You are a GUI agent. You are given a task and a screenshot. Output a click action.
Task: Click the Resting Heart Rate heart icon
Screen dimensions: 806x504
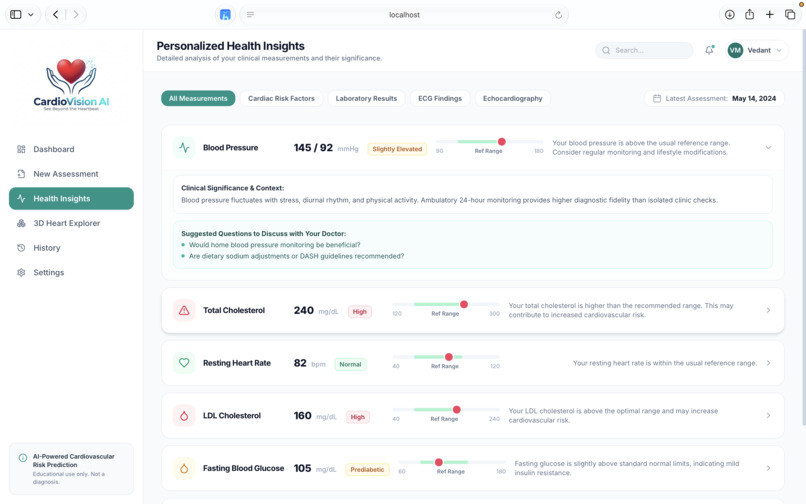184,363
